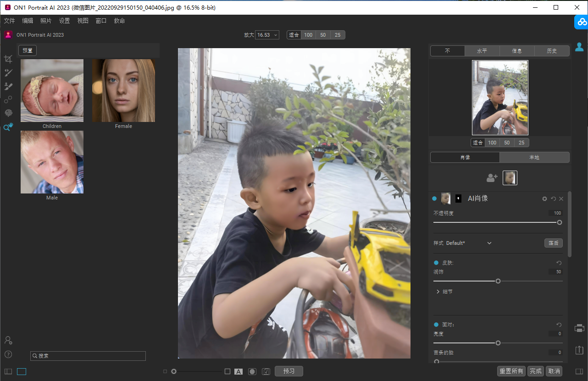Open the user account icon at bottom-left
This screenshot has width=588, height=381.
point(8,340)
